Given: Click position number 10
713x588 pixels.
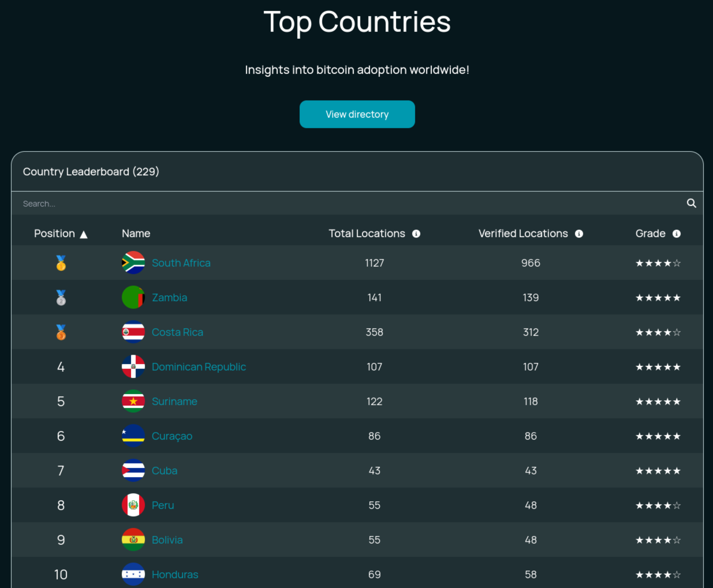Looking at the screenshot, I should 61,574.
